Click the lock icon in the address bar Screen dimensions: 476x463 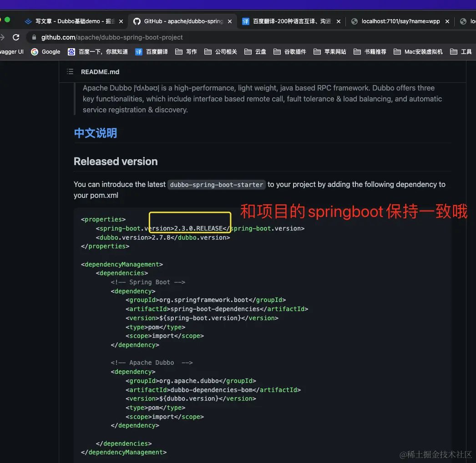coord(34,37)
